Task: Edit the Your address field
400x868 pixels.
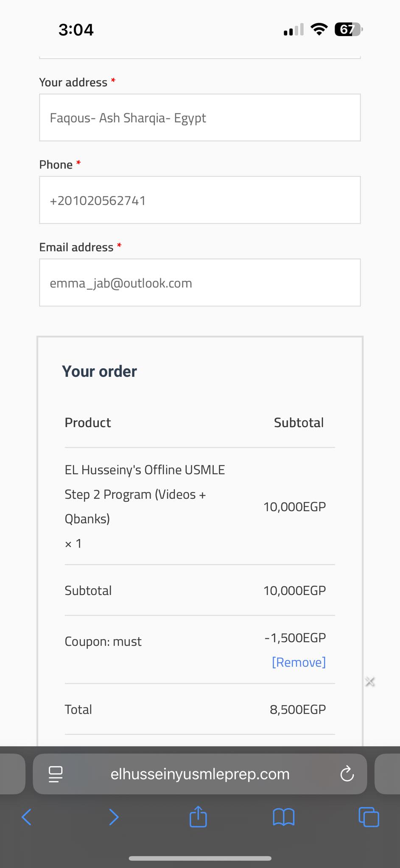Action: pyautogui.click(x=200, y=117)
